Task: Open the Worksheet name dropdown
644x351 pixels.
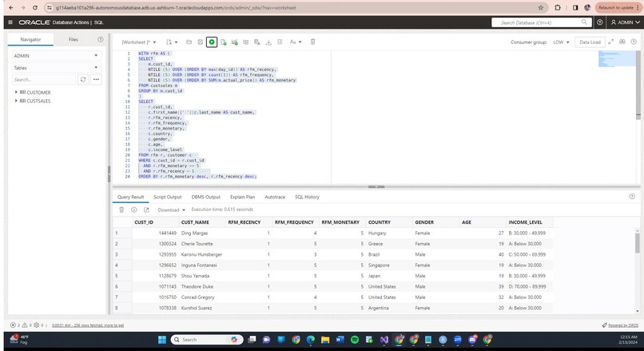Action: point(139,42)
